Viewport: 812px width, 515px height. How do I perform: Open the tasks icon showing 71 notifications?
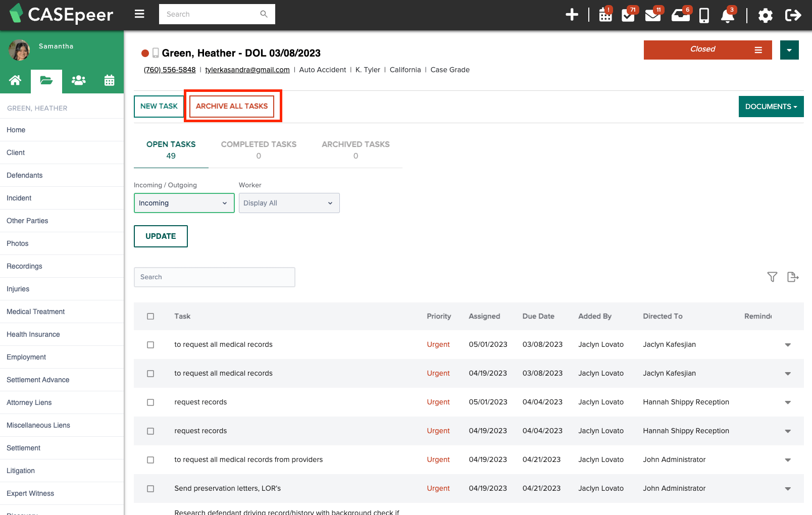(x=628, y=15)
